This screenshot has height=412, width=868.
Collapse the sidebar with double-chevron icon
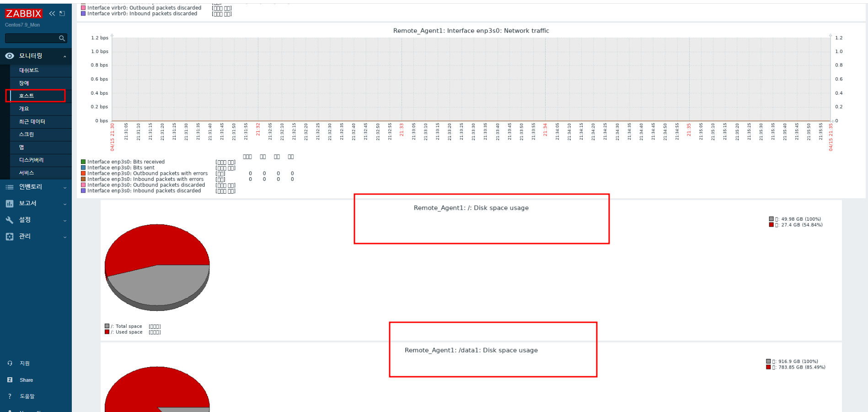pos(52,14)
